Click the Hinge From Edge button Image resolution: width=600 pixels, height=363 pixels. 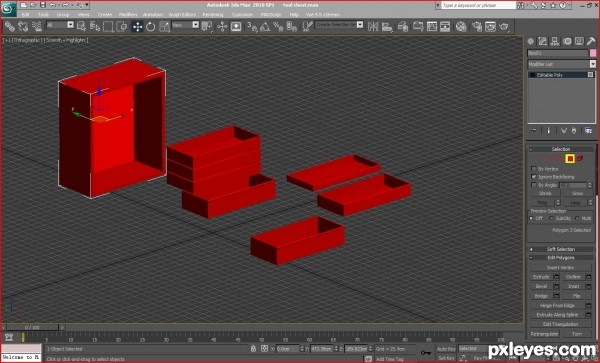tap(557, 305)
